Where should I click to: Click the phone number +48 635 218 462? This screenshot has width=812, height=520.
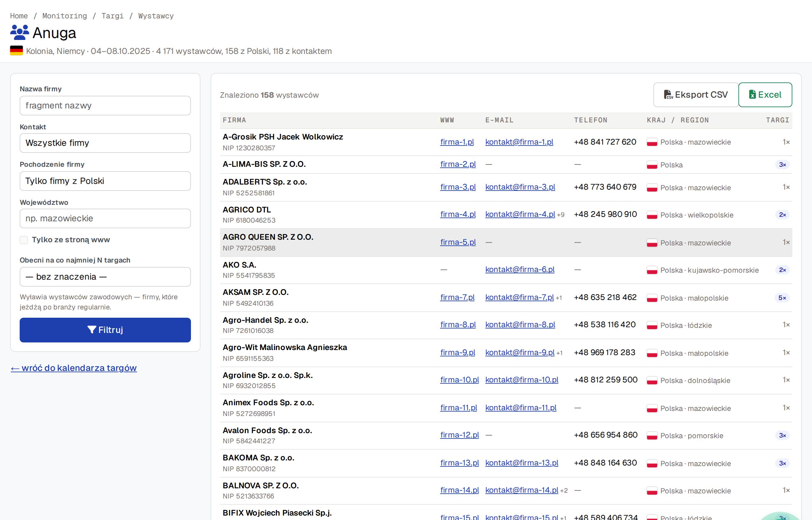(605, 297)
